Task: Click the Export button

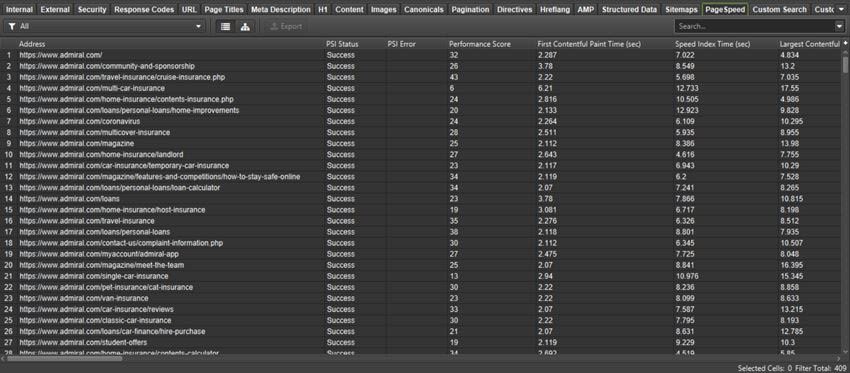Action: [286, 26]
